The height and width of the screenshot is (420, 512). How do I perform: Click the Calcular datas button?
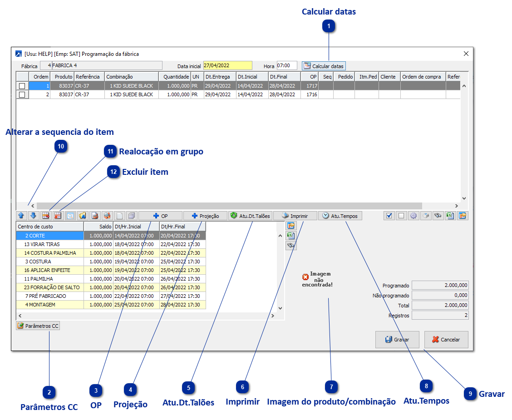324,66
